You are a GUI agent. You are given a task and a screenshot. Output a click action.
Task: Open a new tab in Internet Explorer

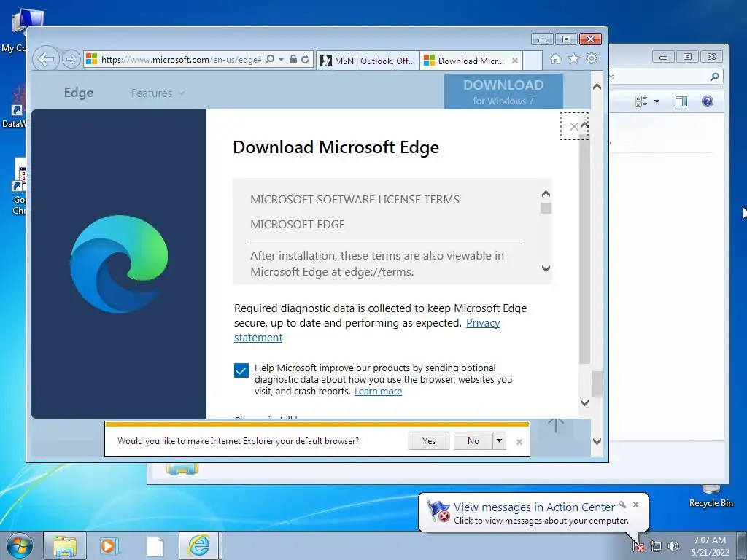[x=533, y=61]
